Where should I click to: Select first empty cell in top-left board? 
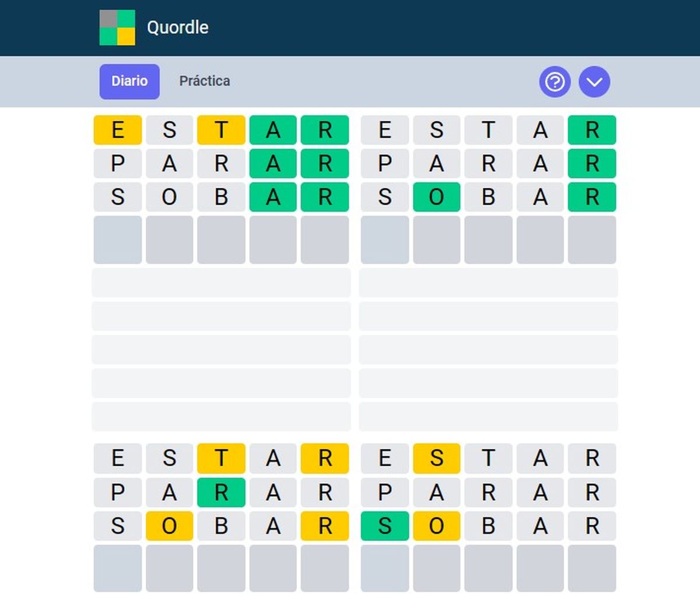click(x=118, y=240)
